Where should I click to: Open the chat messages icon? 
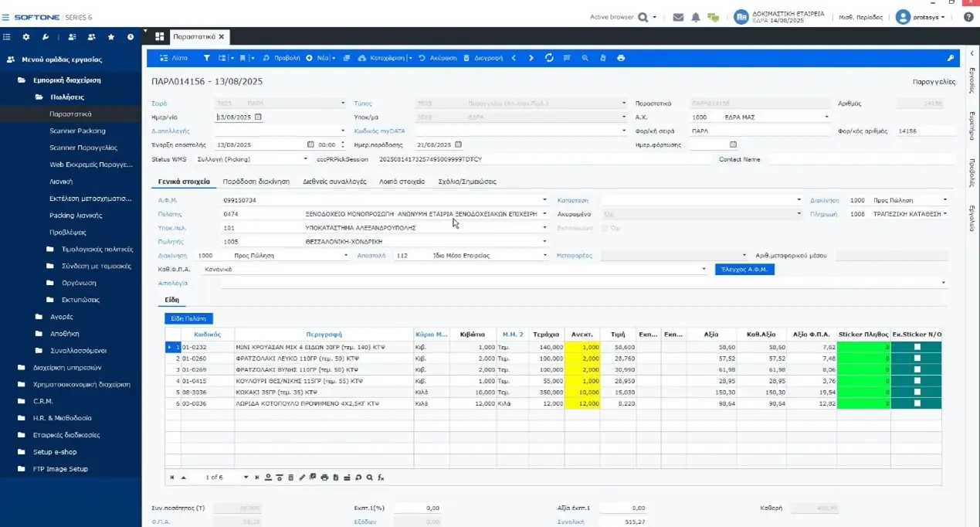[713, 17]
